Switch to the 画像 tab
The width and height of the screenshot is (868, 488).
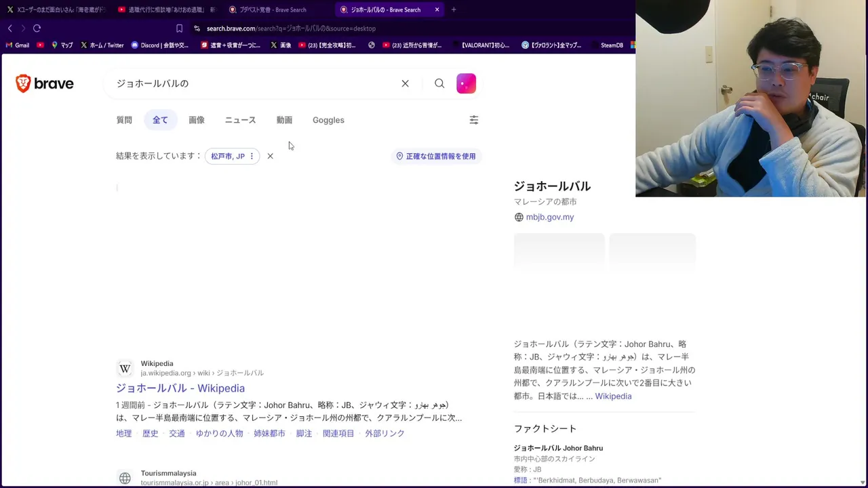click(x=197, y=120)
